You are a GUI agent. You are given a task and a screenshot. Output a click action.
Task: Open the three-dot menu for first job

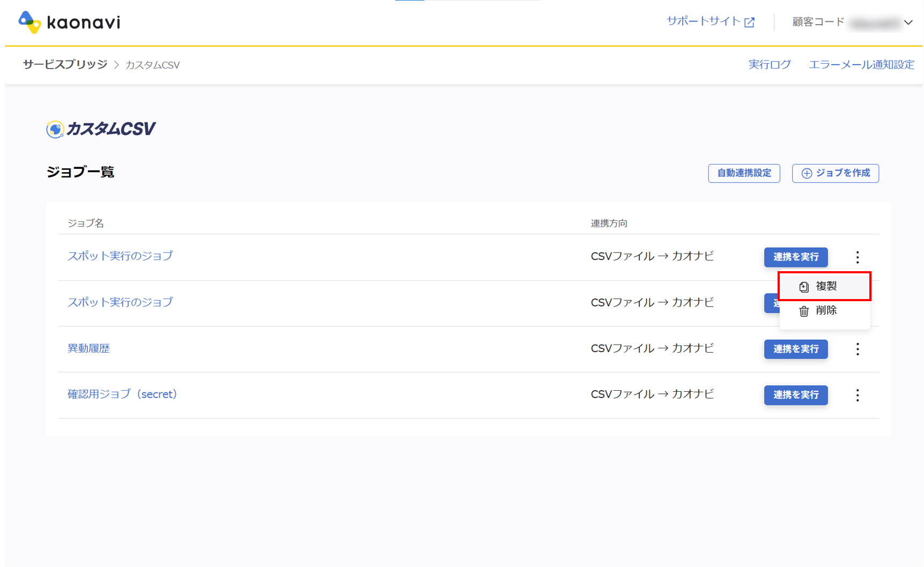tap(857, 257)
